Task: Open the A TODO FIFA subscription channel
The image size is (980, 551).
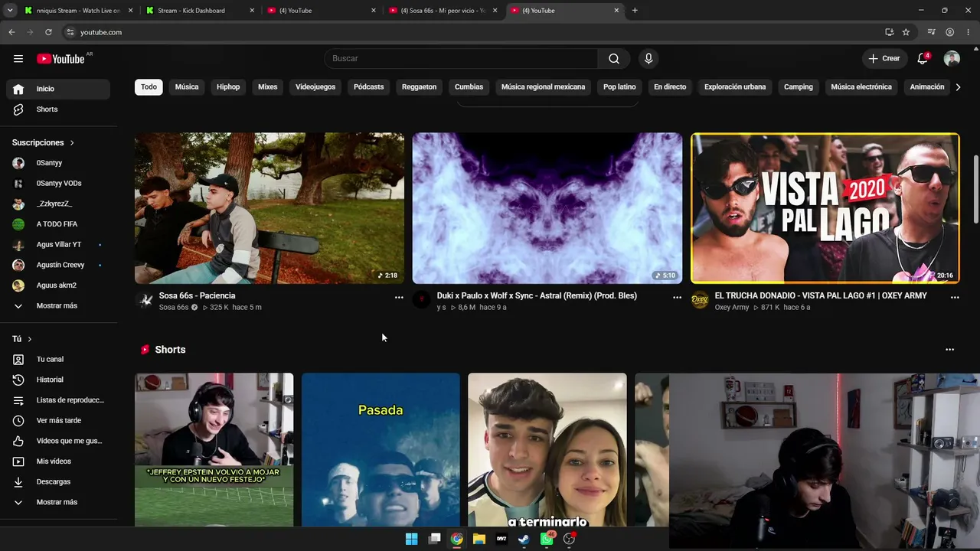Action: [x=58, y=224]
